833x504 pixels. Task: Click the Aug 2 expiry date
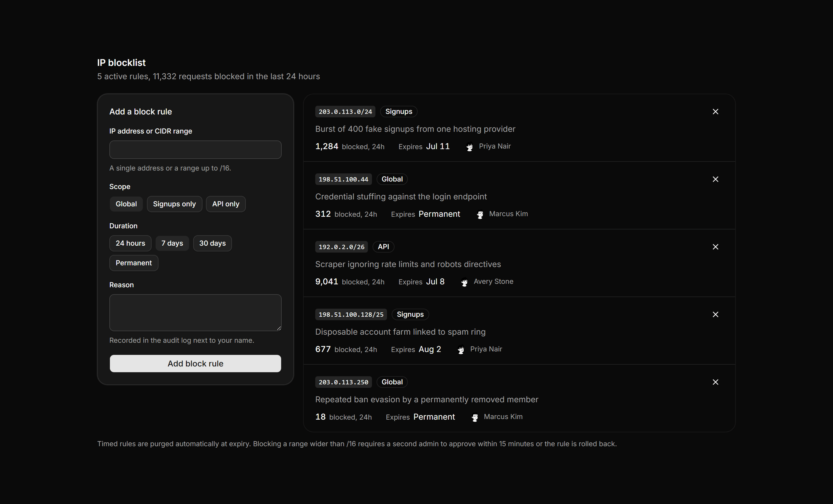[x=430, y=349]
